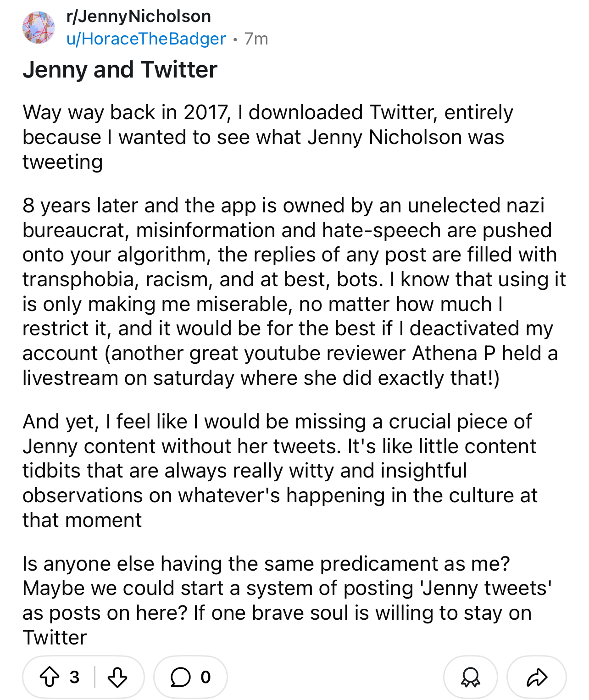
Task: Downvote the Jenny and Twitter post
Action: 117,677
